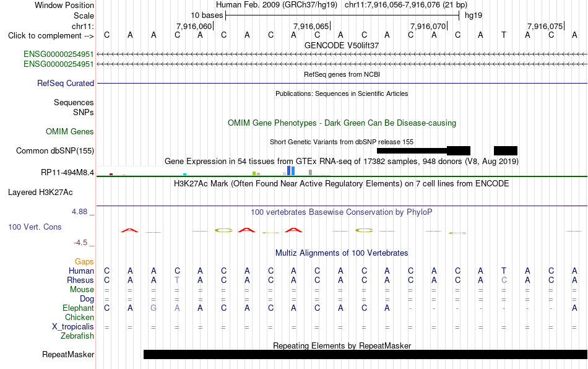
Task: Click the Layered H3K27Ac track label
Action: click(x=40, y=193)
